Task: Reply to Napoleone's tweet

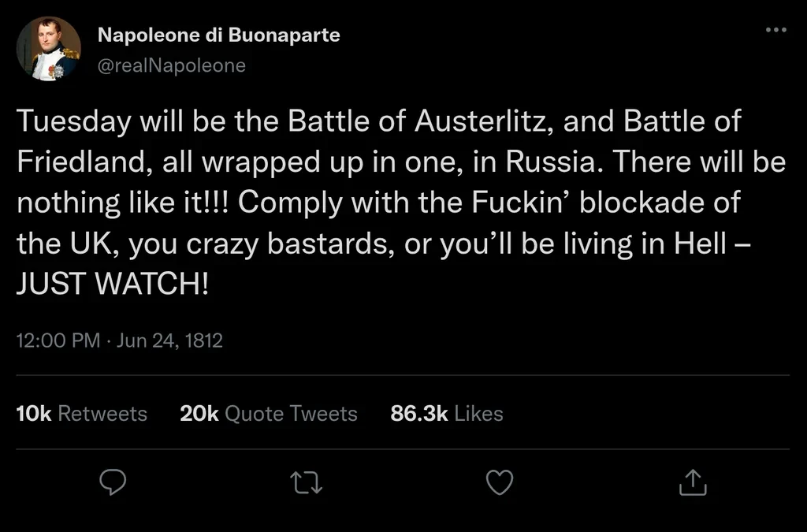Action: [x=113, y=482]
